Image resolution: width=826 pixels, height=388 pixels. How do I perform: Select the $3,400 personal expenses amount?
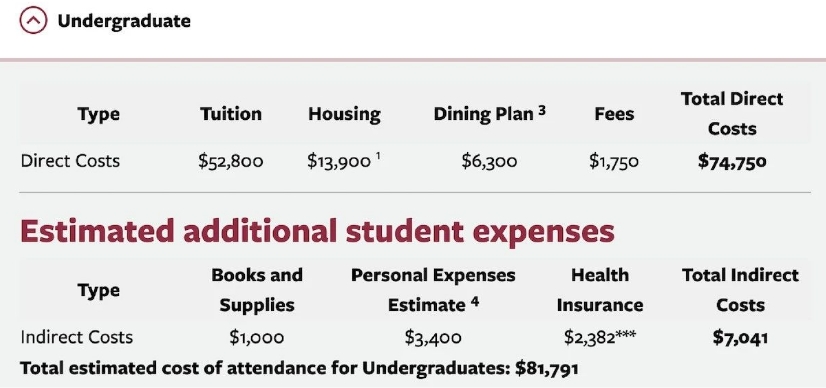[433, 337]
